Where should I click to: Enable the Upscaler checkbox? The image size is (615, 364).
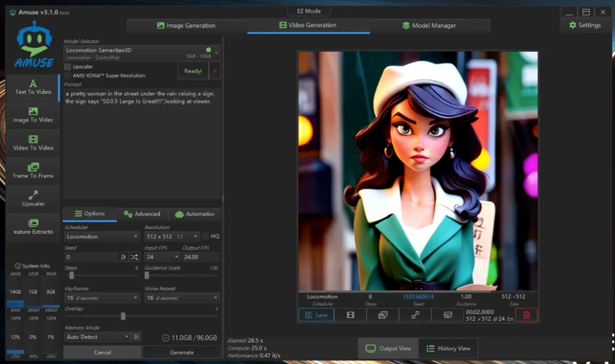tap(68, 67)
